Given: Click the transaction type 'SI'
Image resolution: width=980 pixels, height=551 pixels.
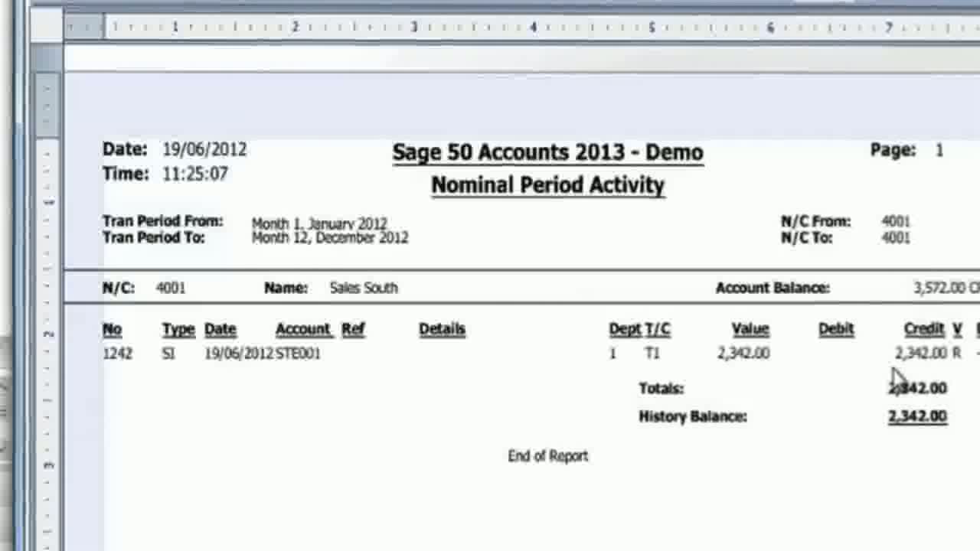Looking at the screenshot, I should click(168, 354).
